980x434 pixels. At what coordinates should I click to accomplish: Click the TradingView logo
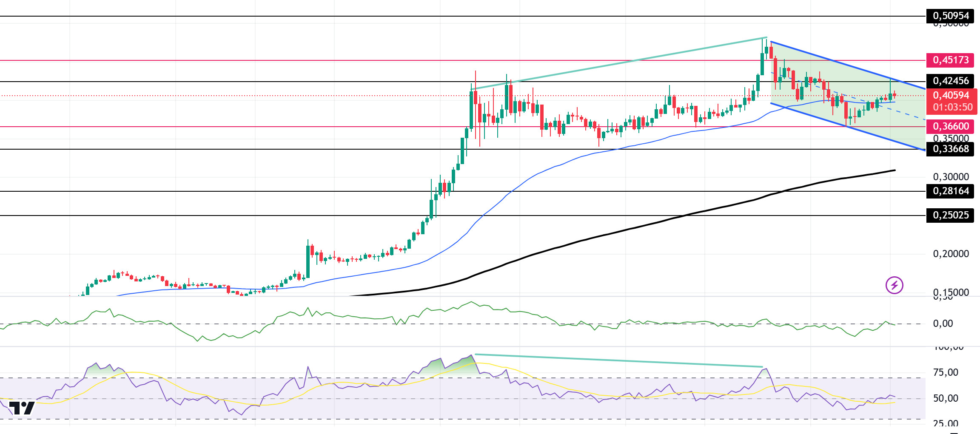coord(22,408)
